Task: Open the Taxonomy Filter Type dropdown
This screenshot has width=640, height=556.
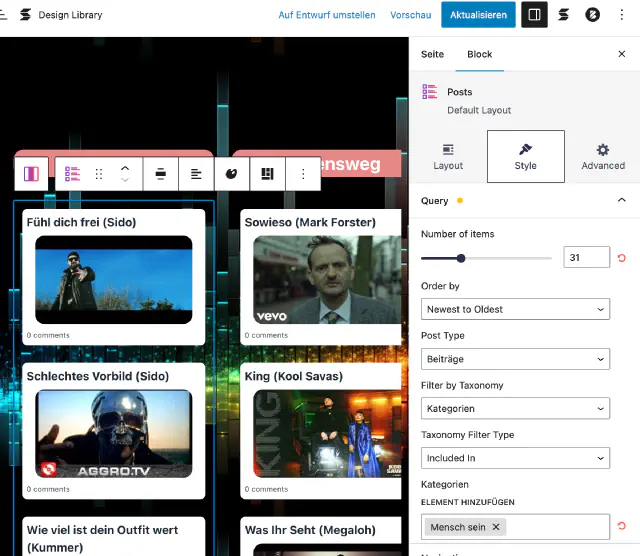Action: pos(515,458)
